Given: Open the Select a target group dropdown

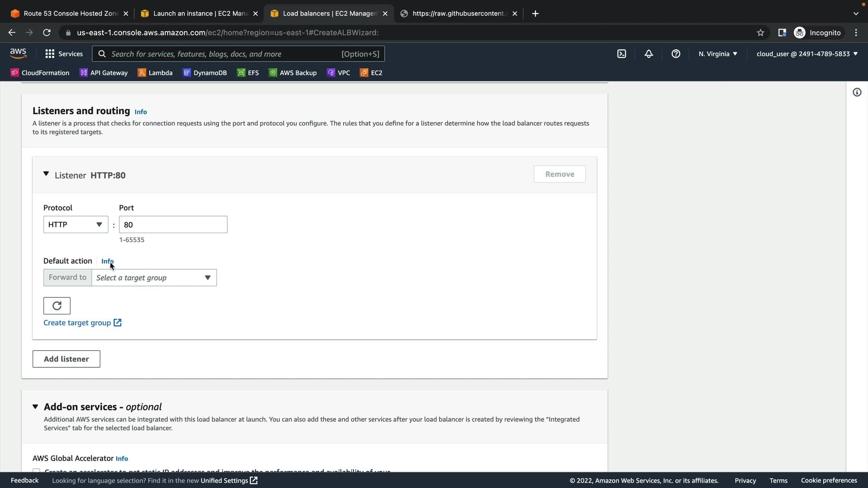Looking at the screenshot, I should (x=154, y=277).
